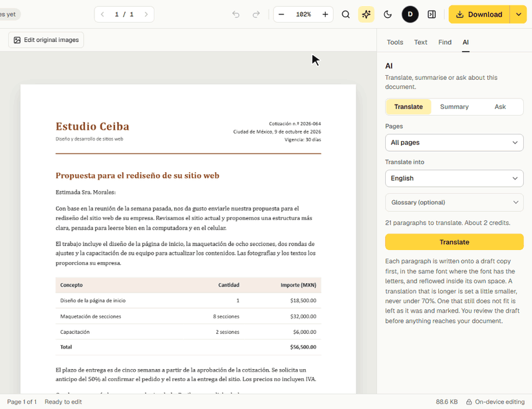
Task: Click the 2 sesiones quantity cell
Action: pos(227,332)
